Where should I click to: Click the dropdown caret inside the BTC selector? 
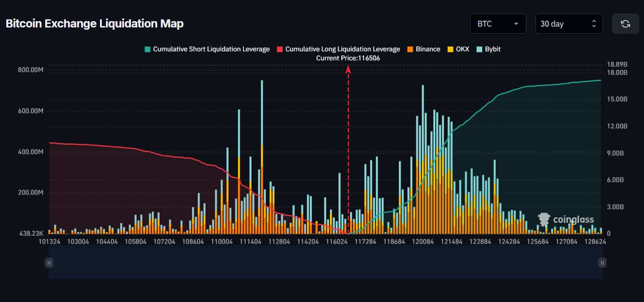click(515, 23)
